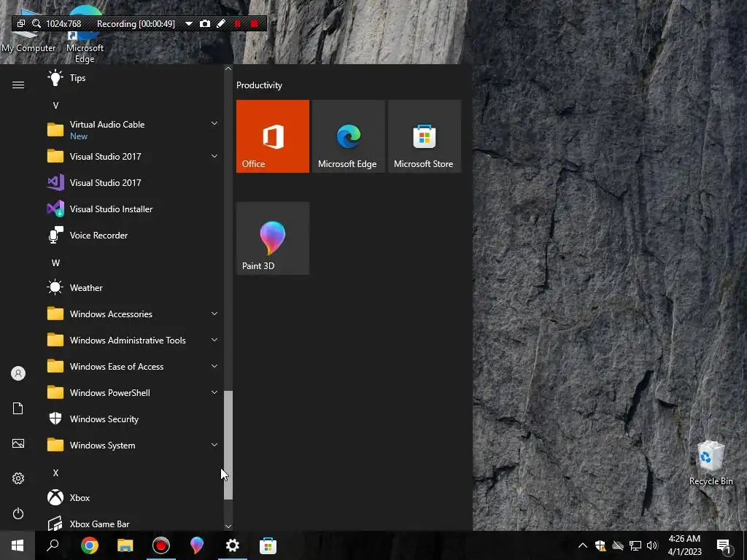Click the Productivity group title
This screenshot has height=560, width=747.
(259, 85)
